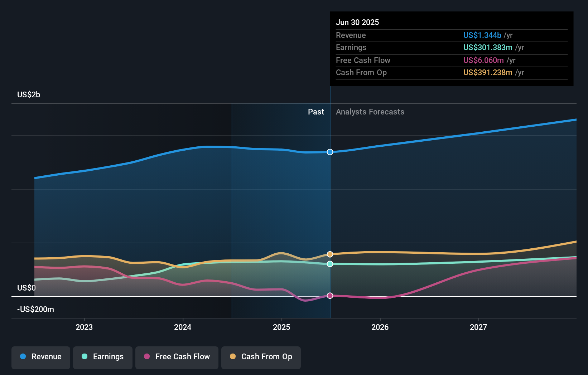The image size is (588, 375).
Task: Click the Jun 30 2025 tooltip header
Action: click(x=357, y=22)
